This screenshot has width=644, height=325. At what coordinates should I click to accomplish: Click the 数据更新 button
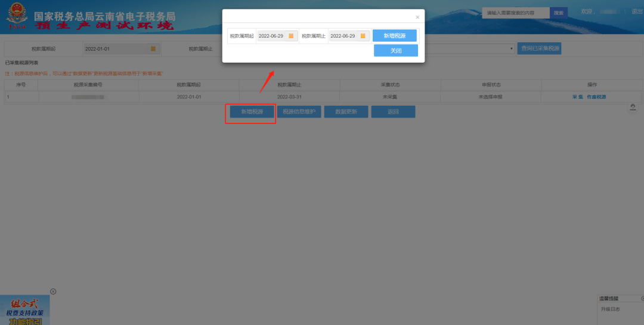point(346,112)
